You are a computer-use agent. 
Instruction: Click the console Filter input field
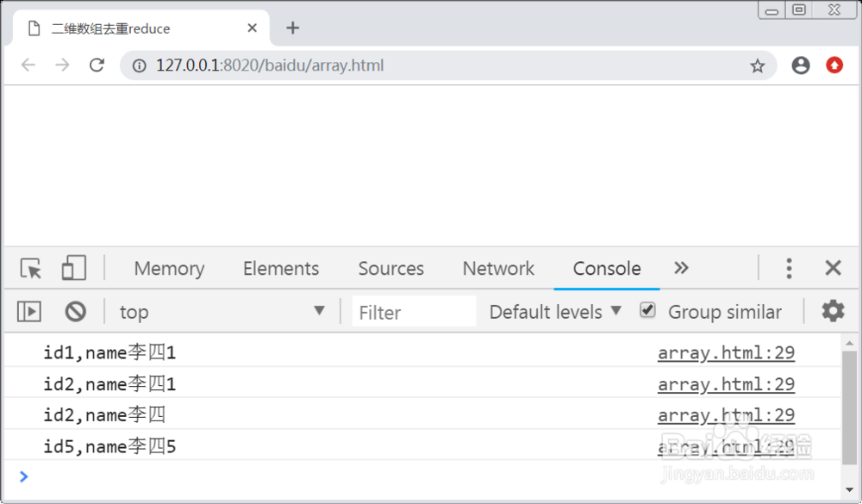[414, 312]
